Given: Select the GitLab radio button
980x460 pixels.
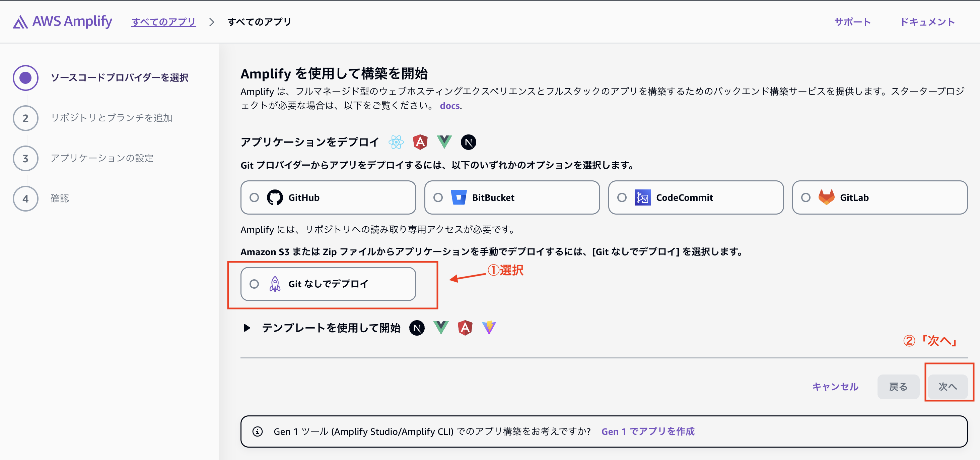Looking at the screenshot, I should tap(806, 197).
